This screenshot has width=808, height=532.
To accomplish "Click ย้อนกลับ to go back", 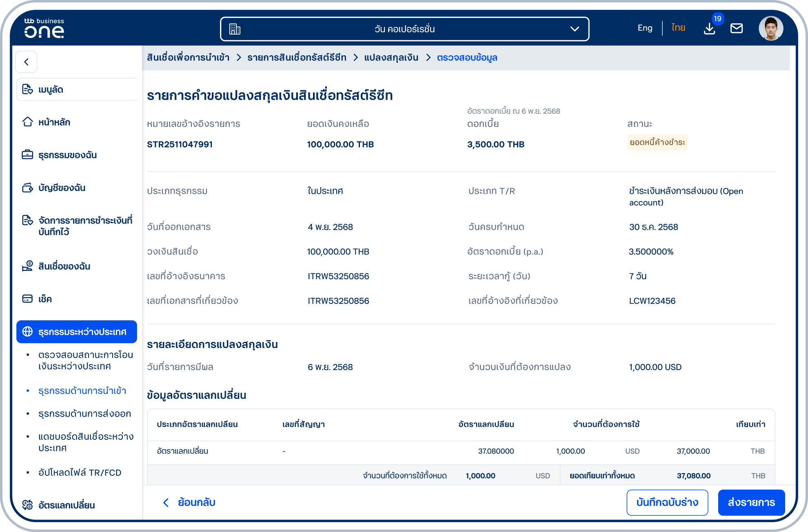I will click(x=196, y=503).
